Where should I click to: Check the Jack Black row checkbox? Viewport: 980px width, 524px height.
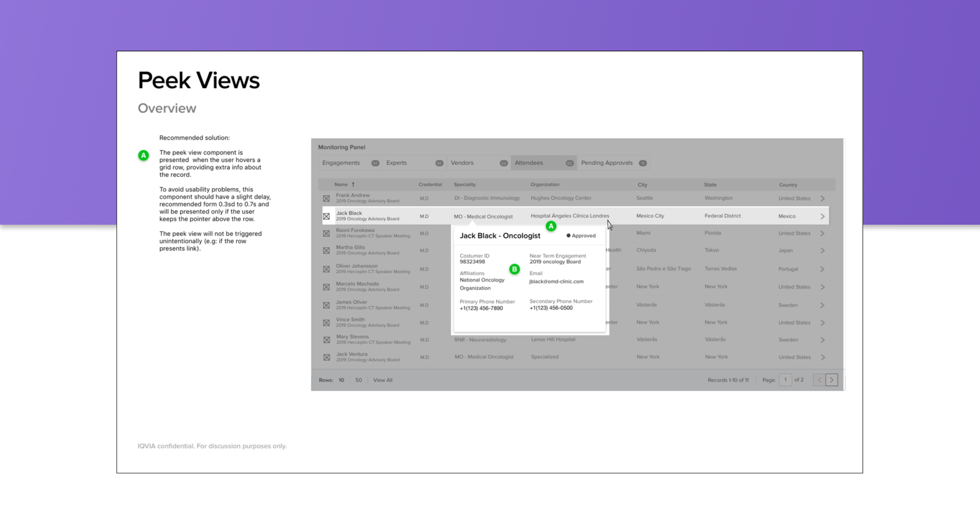326,216
